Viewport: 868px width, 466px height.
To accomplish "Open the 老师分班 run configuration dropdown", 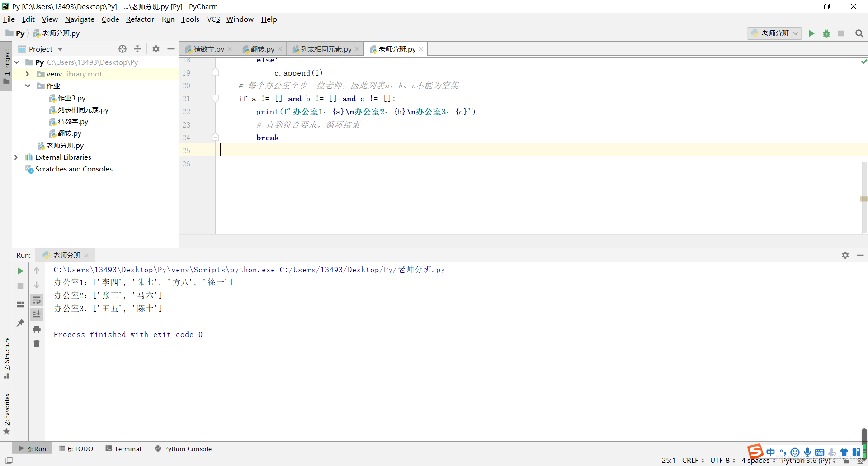I will click(x=774, y=33).
